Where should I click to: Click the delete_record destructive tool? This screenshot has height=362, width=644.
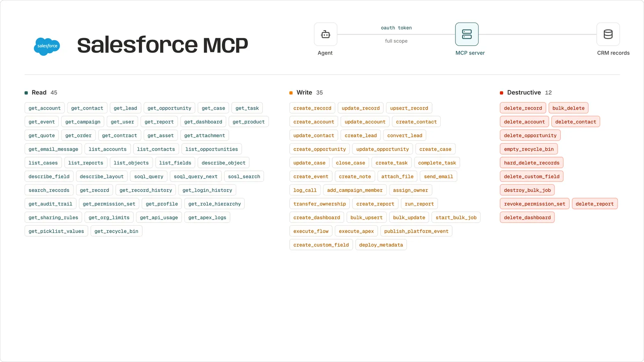click(523, 108)
